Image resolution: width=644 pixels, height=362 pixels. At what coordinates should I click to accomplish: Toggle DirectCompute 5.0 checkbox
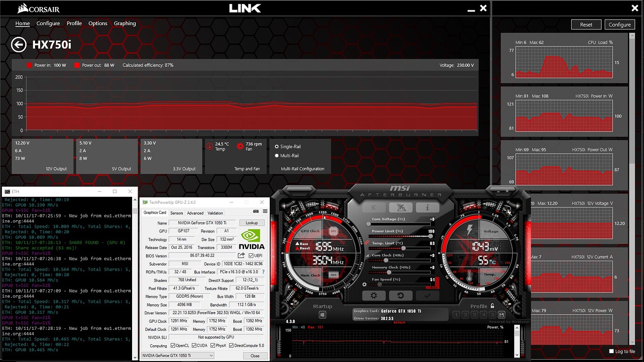point(232,346)
